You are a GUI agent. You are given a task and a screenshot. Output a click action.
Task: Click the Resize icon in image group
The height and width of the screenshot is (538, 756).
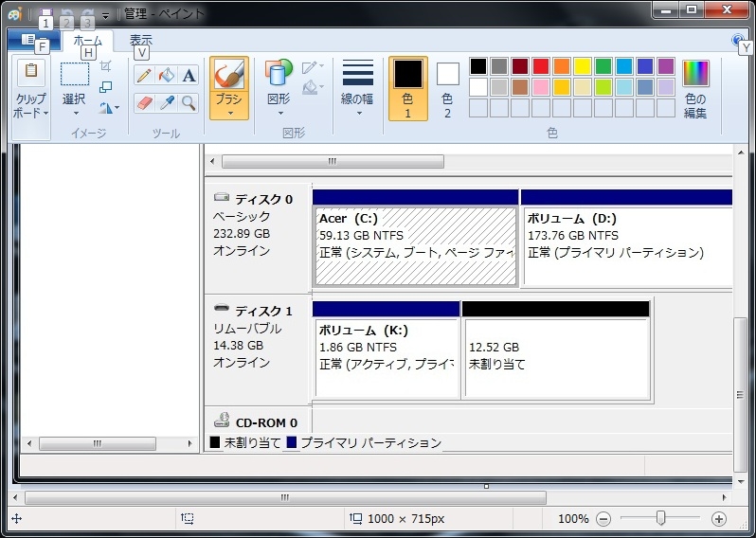tap(106, 87)
